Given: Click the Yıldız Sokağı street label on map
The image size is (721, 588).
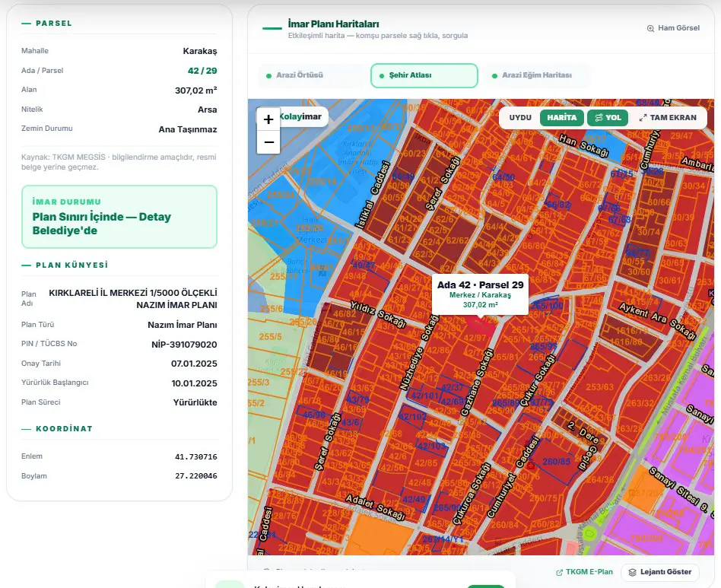Looking at the screenshot, I should pos(378,314).
